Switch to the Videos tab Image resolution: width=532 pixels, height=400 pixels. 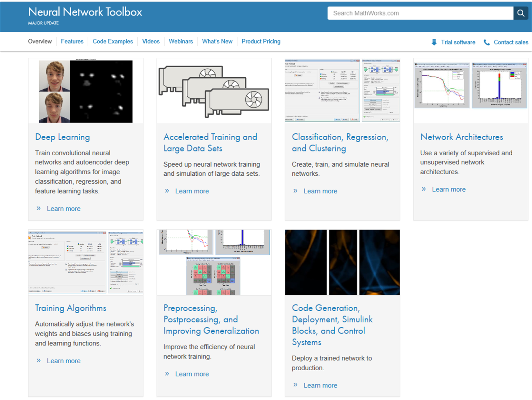click(x=151, y=41)
